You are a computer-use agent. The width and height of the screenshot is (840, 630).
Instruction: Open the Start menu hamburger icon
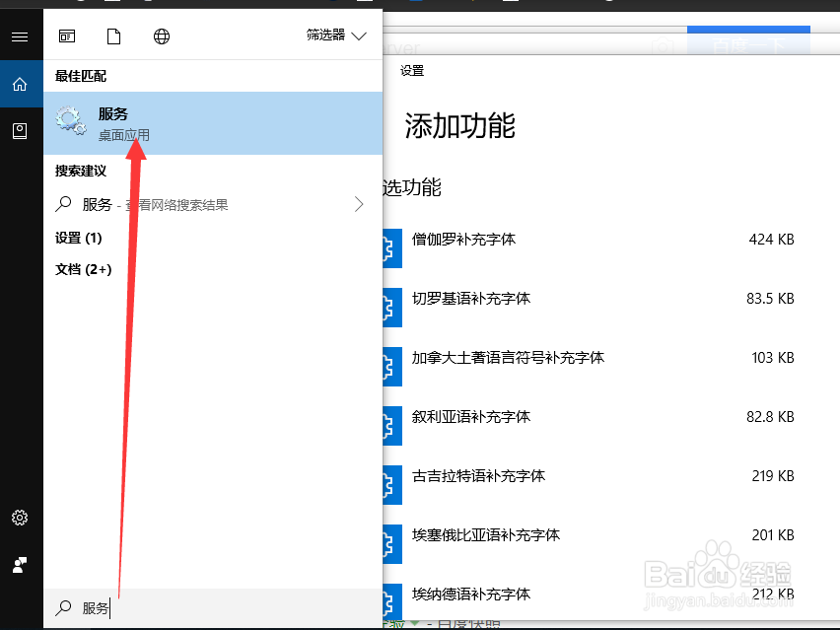point(20,35)
